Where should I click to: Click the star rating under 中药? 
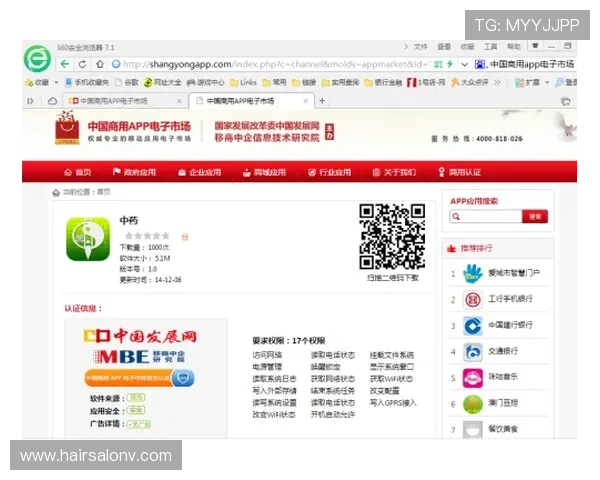147,236
